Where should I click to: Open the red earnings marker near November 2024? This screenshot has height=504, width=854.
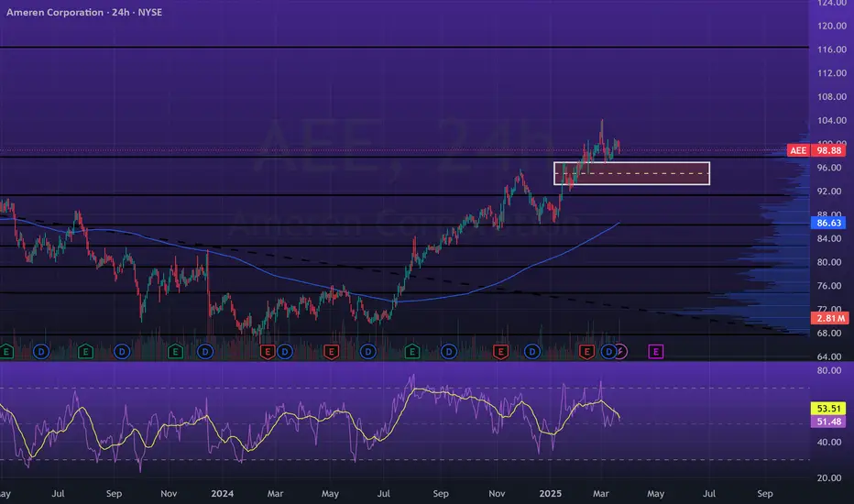[x=500, y=352]
